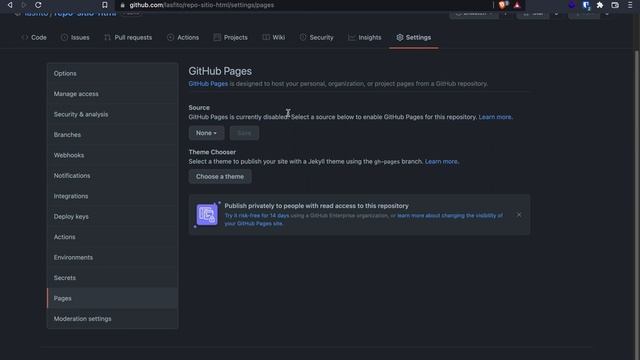Open Options in settings sidebar

(x=112, y=73)
